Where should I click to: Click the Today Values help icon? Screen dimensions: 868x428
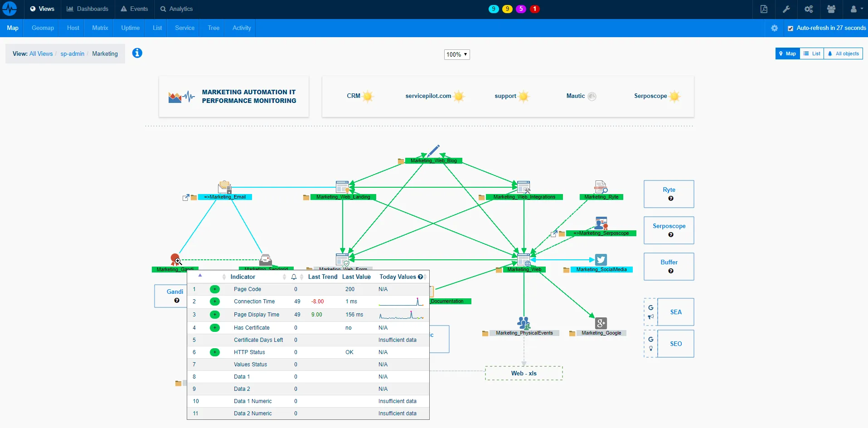pyautogui.click(x=421, y=277)
